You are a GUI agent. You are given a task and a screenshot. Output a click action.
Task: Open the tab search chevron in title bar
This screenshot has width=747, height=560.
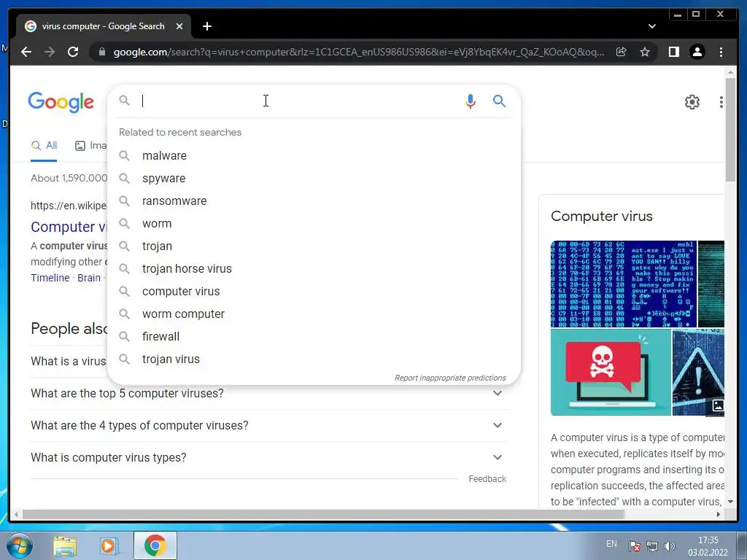coord(652,26)
